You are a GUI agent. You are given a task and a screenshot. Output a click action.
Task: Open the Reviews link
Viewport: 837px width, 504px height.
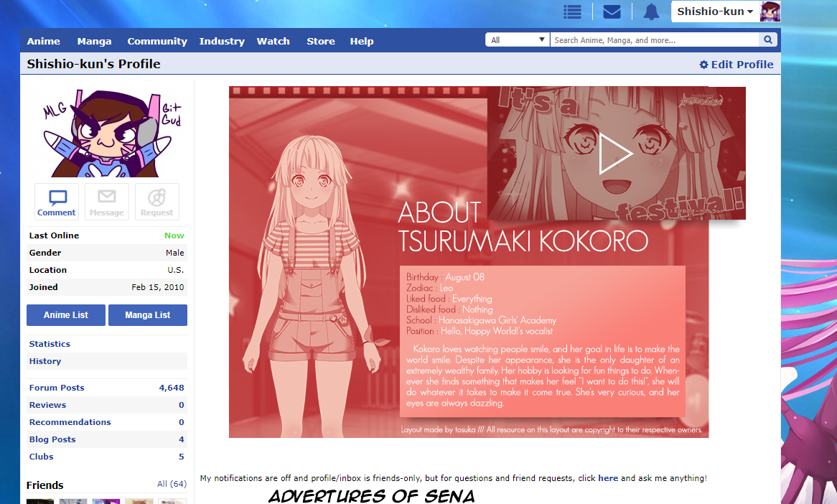pyautogui.click(x=47, y=405)
